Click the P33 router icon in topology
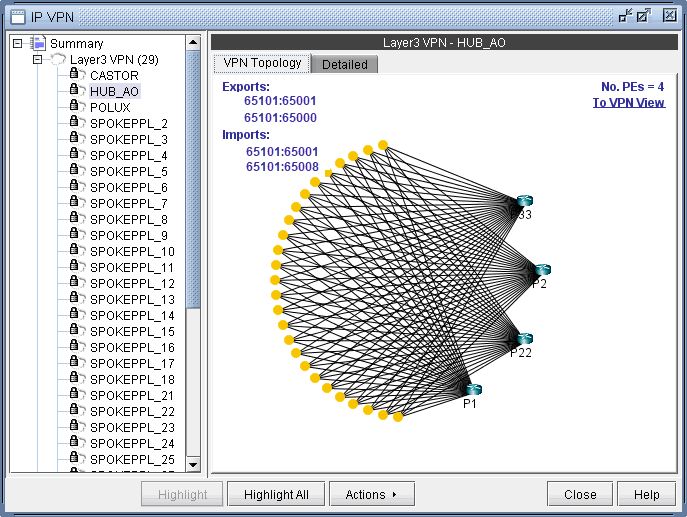Viewport: 687px width, 517px height. click(x=525, y=203)
